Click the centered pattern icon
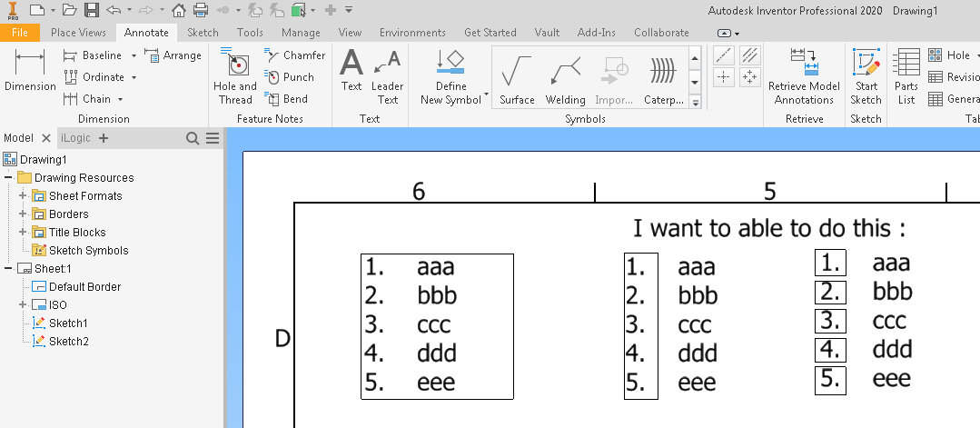This screenshot has height=428, width=980. tap(748, 77)
